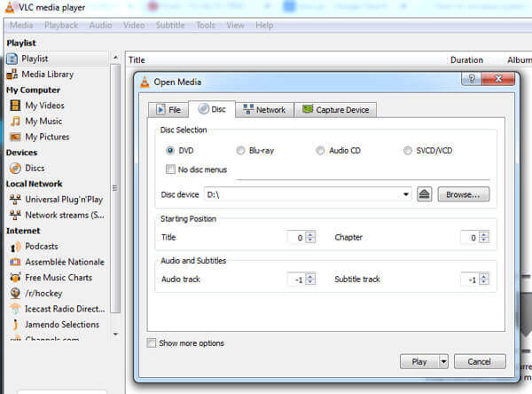
Task: Click the Playlist icon in sidebar
Action: (12, 59)
